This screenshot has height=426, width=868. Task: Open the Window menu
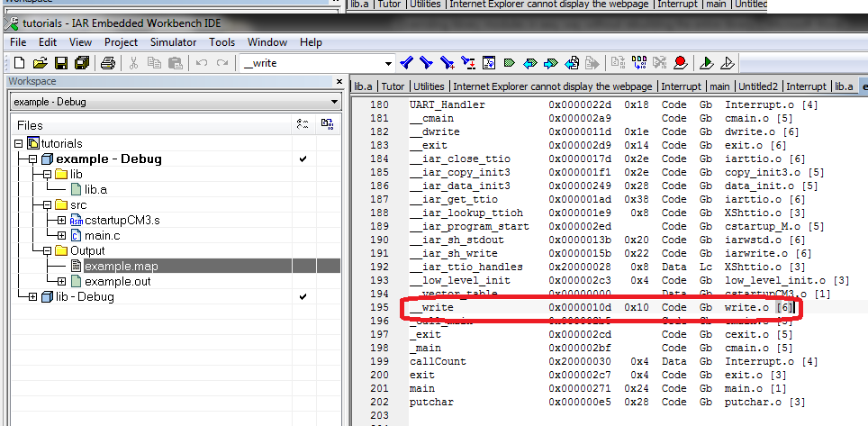coord(267,42)
